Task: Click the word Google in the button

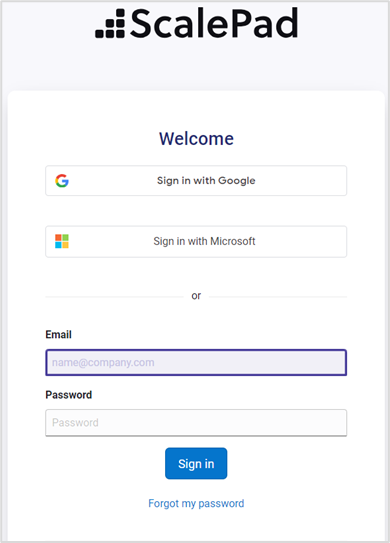Action: (237, 181)
